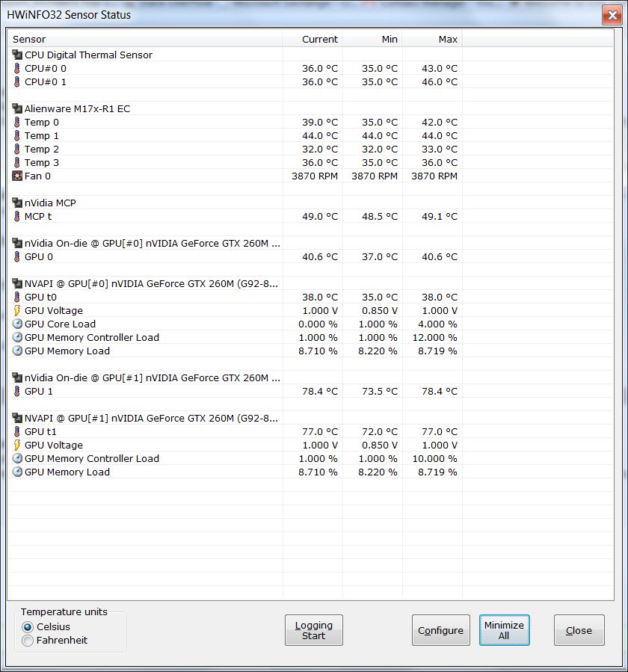
Task: Click MCP t min value 48.5 °C
Action: pos(380,216)
